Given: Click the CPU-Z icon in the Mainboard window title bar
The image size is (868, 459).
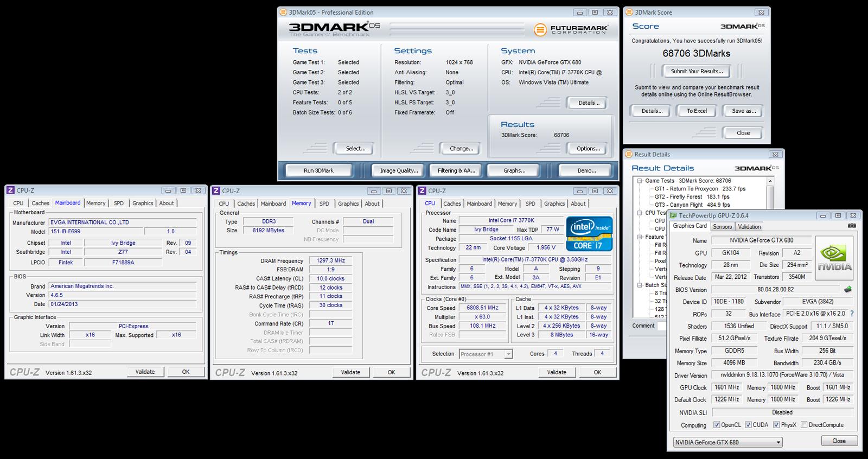Looking at the screenshot, I should coord(10,190).
